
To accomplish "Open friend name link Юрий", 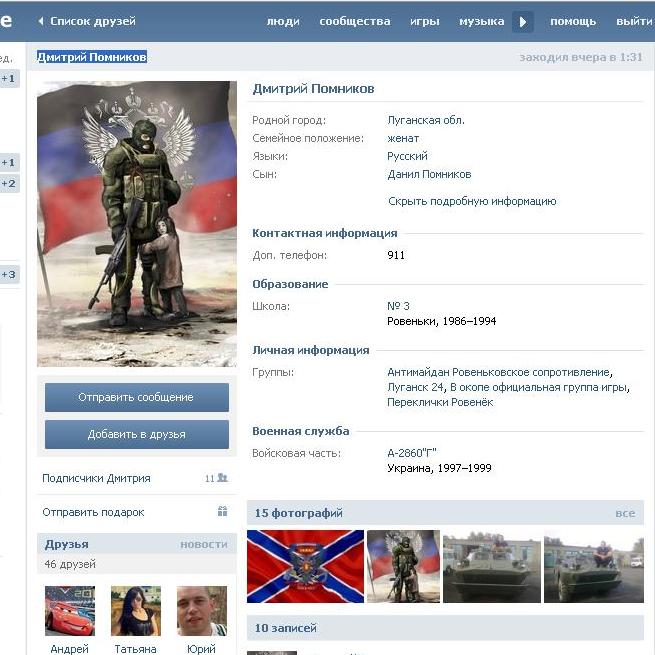I will tap(201, 649).
